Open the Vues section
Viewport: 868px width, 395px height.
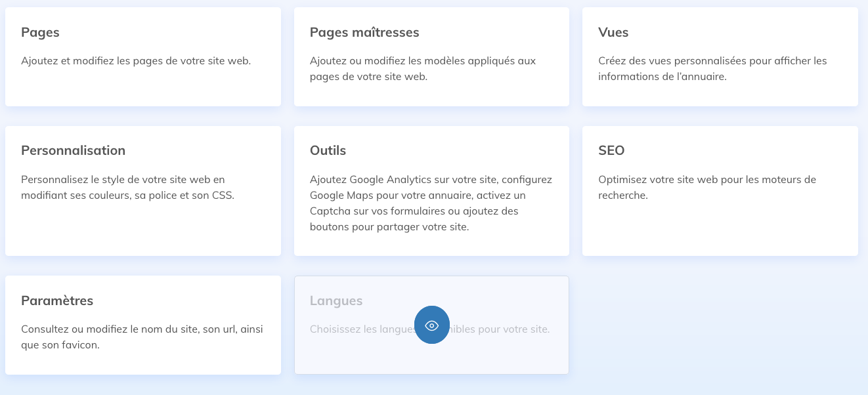tap(720, 56)
